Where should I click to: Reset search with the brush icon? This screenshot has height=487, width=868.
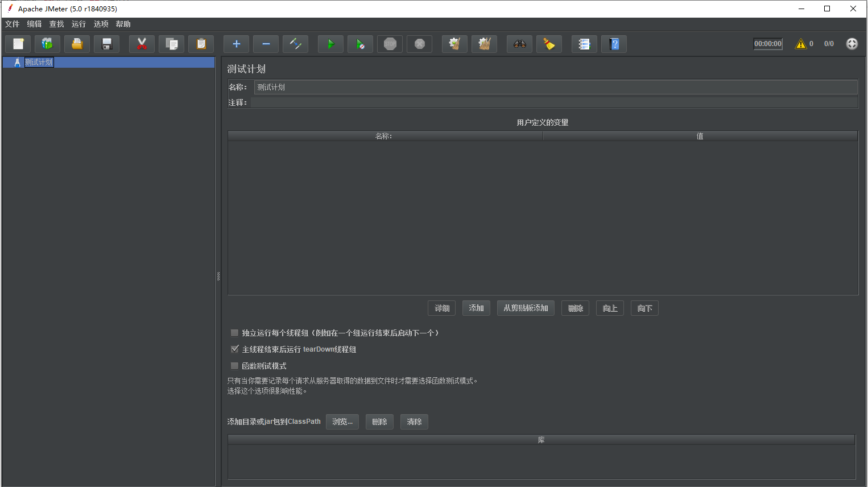point(549,44)
